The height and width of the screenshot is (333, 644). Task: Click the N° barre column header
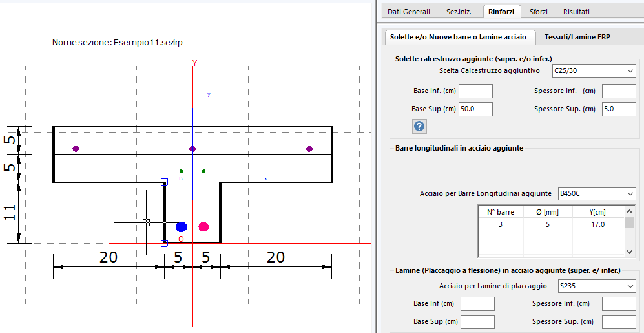point(501,213)
